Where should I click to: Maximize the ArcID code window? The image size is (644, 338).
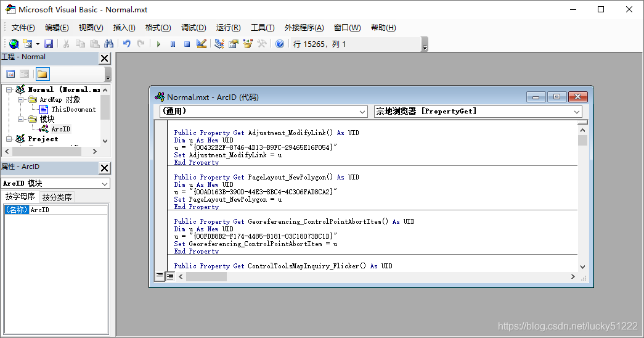click(557, 97)
